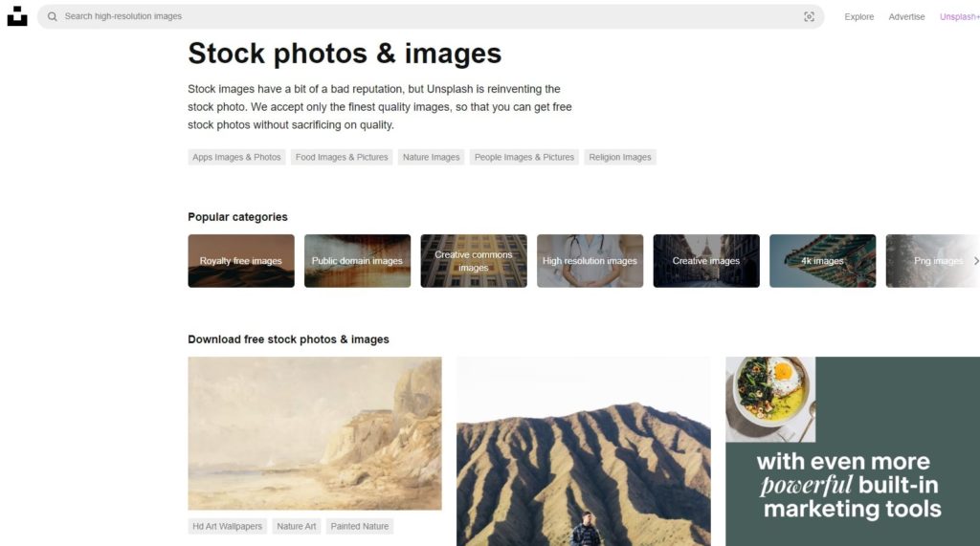The width and height of the screenshot is (980, 546).
Task: Open visual search camera icon
Action: pos(809,16)
